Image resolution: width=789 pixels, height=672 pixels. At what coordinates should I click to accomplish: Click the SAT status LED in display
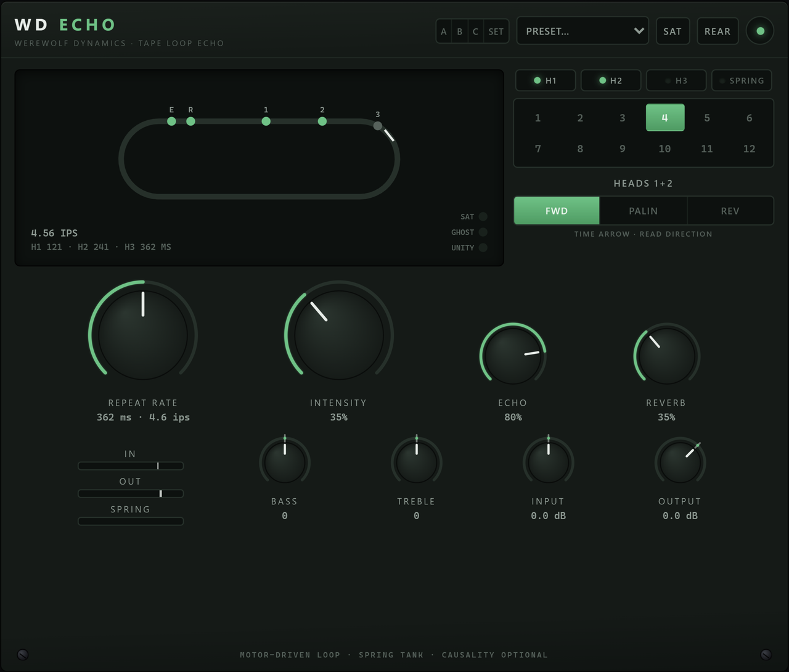pos(483,216)
